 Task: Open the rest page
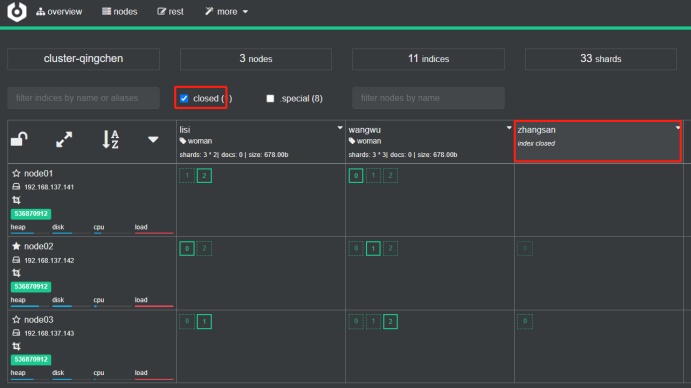click(171, 12)
